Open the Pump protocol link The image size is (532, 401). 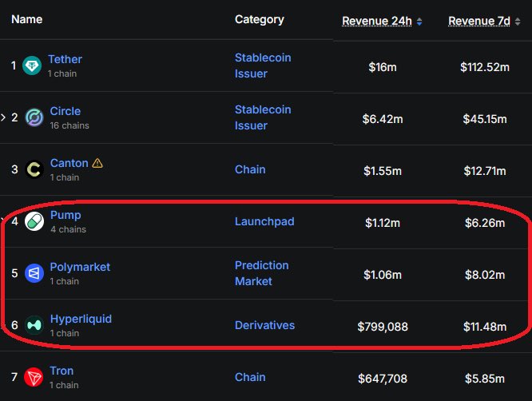click(x=66, y=215)
